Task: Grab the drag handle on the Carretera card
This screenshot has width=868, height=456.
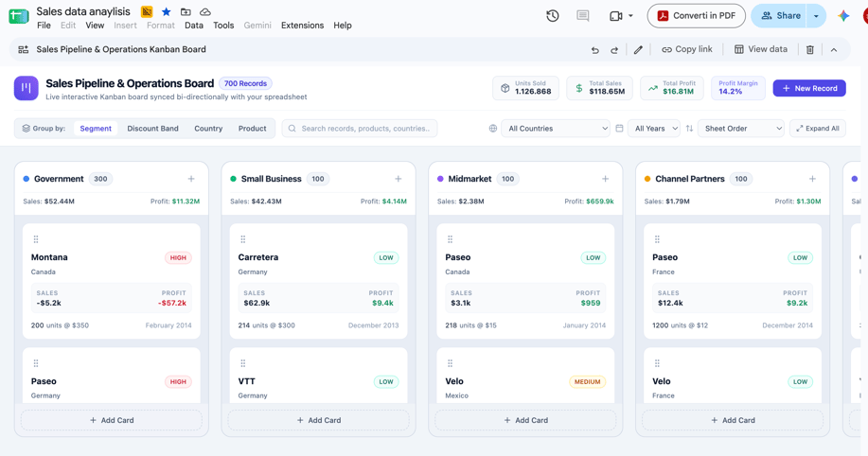Action: click(x=243, y=239)
